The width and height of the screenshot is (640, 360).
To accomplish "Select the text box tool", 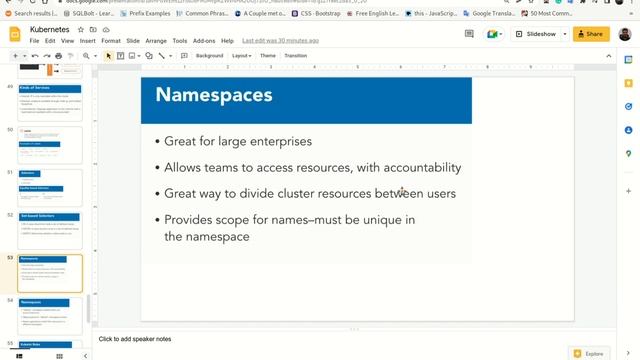I will pyautogui.click(x=120, y=56).
